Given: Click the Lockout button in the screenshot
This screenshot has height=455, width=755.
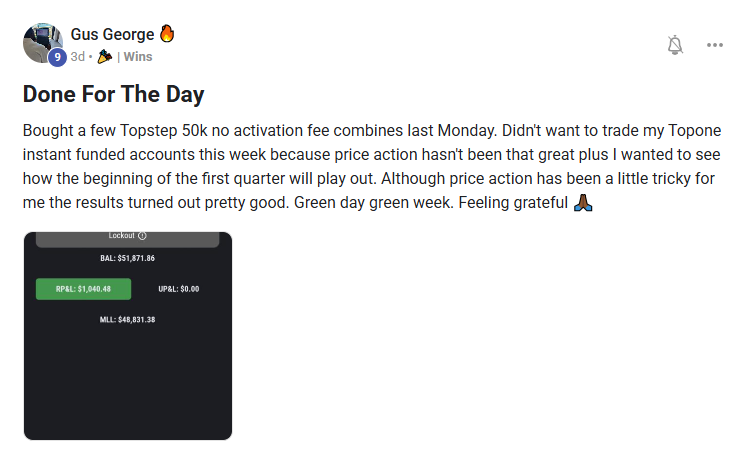Looking at the screenshot, I should (121, 236).
